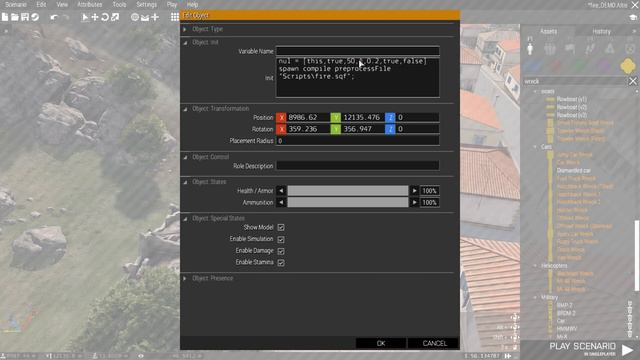Create a new scenario with the New icon

click(5, 17)
